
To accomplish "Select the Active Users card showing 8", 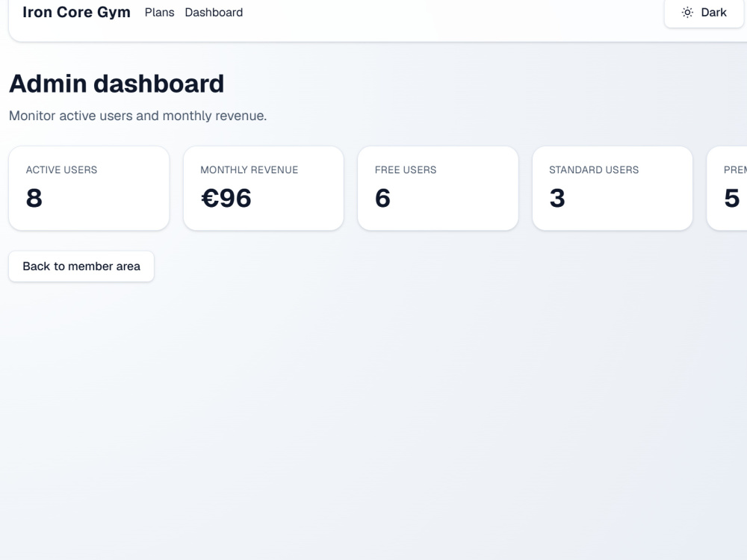I will pos(89,189).
